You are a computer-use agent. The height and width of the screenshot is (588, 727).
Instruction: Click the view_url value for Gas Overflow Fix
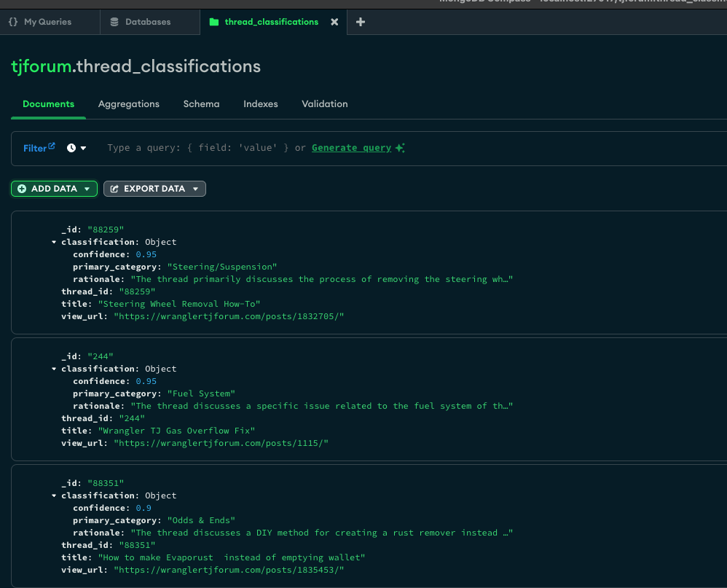(x=221, y=443)
